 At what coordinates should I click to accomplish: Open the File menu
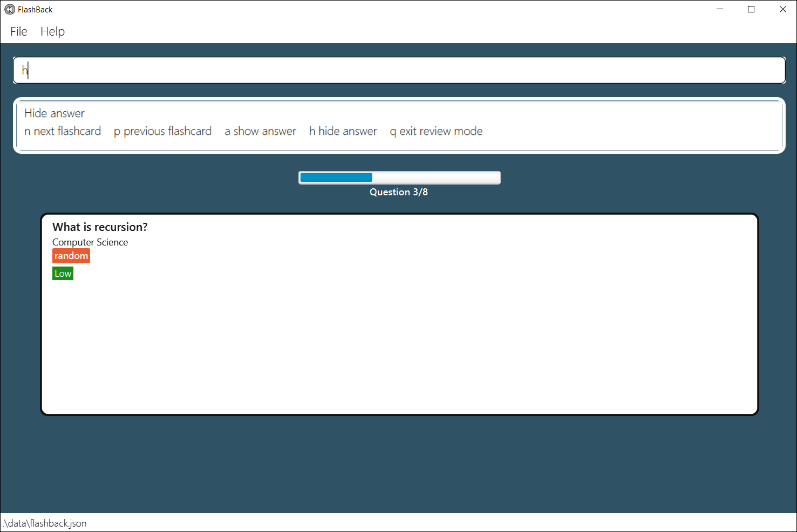point(18,31)
